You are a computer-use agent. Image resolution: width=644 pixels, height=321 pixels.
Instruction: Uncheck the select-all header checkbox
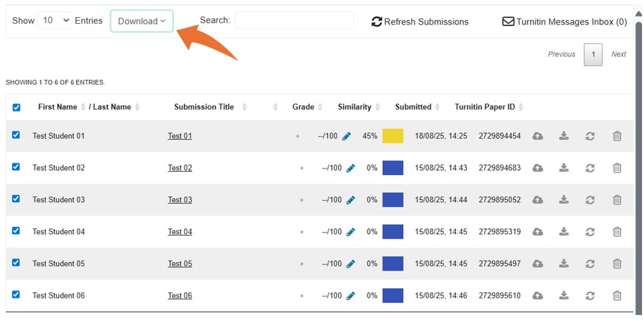17,107
